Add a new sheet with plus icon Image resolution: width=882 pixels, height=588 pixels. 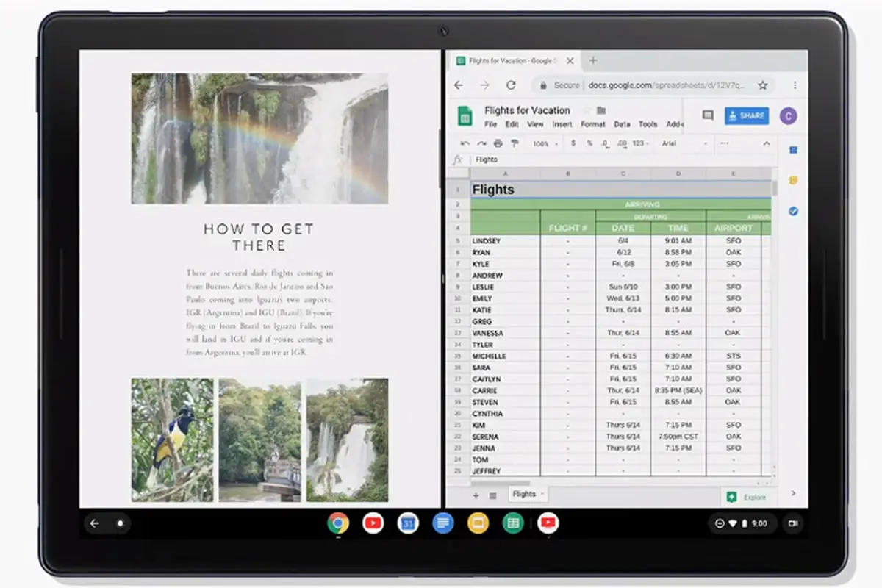[x=476, y=495]
